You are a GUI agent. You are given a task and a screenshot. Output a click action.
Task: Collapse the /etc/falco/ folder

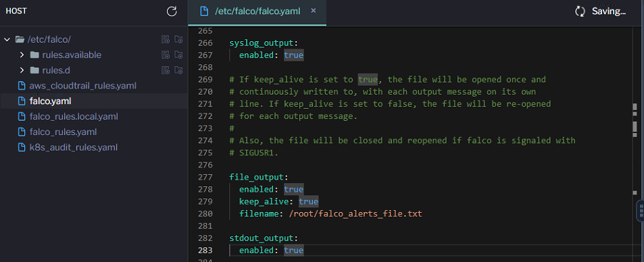[x=7, y=39]
